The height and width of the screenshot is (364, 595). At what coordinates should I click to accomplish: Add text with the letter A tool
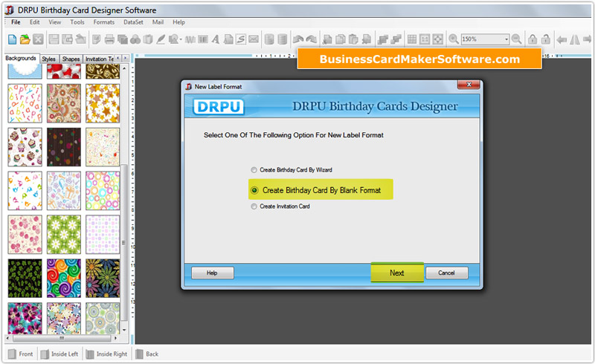click(216, 39)
